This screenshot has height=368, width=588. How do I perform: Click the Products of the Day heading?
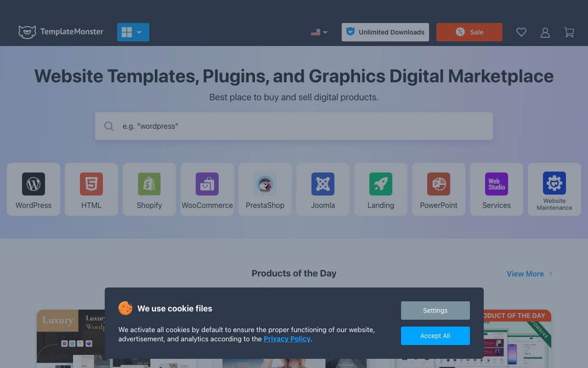click(294, 273)
